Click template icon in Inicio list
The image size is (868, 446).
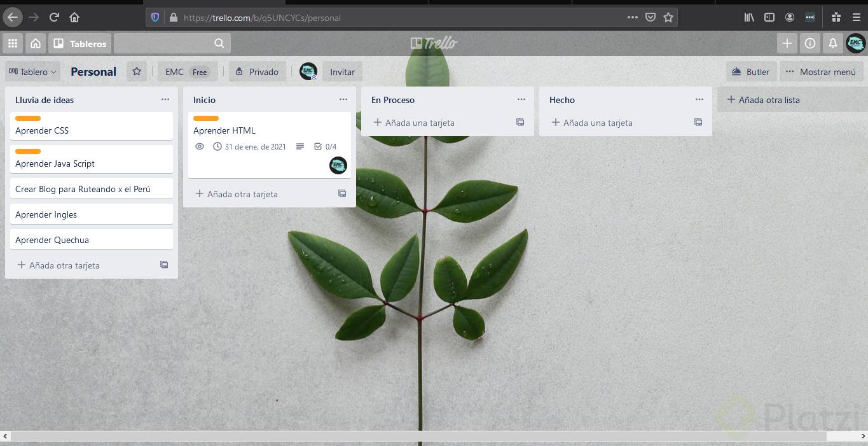pos(342,193)
